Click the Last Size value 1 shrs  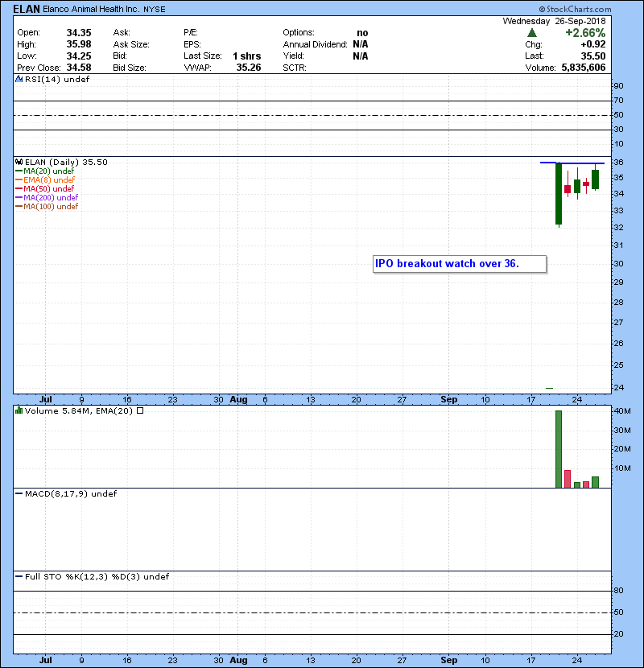(247, 56)
